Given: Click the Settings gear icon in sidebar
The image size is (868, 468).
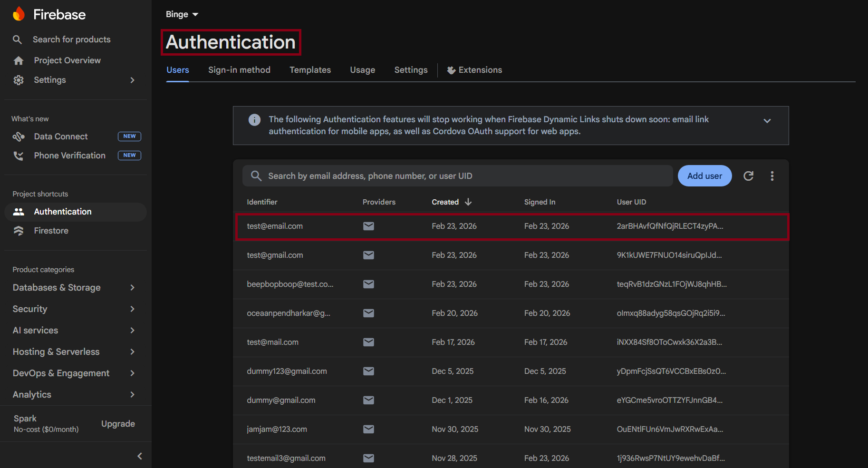Looking at the screenshot, I should tap(18, 80).
